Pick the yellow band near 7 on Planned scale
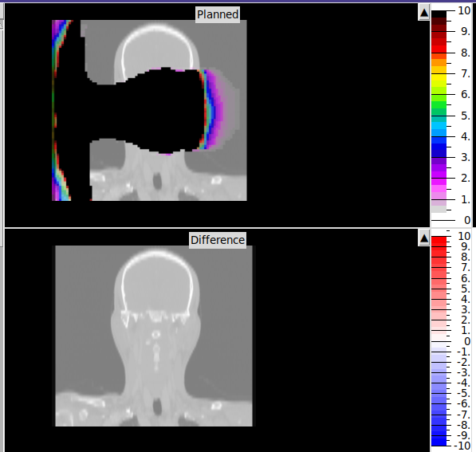 [x=439, y=77]
